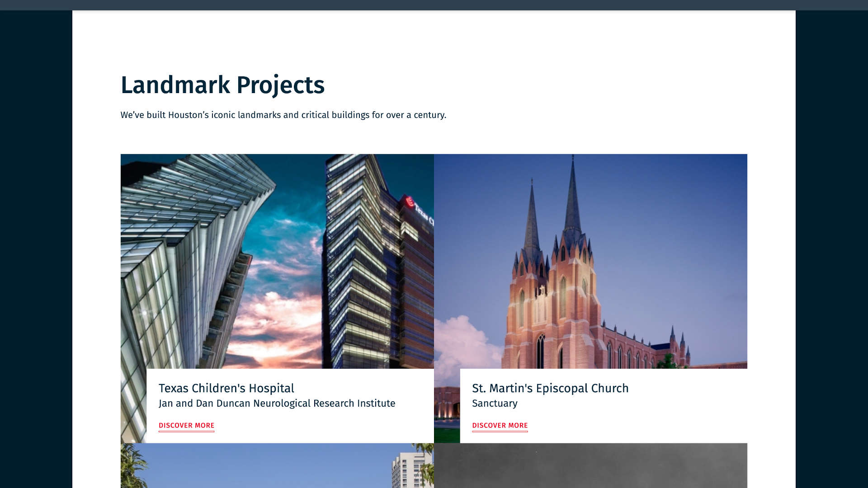Click the St. Martin's Episcopal Church title

point(550,388)
